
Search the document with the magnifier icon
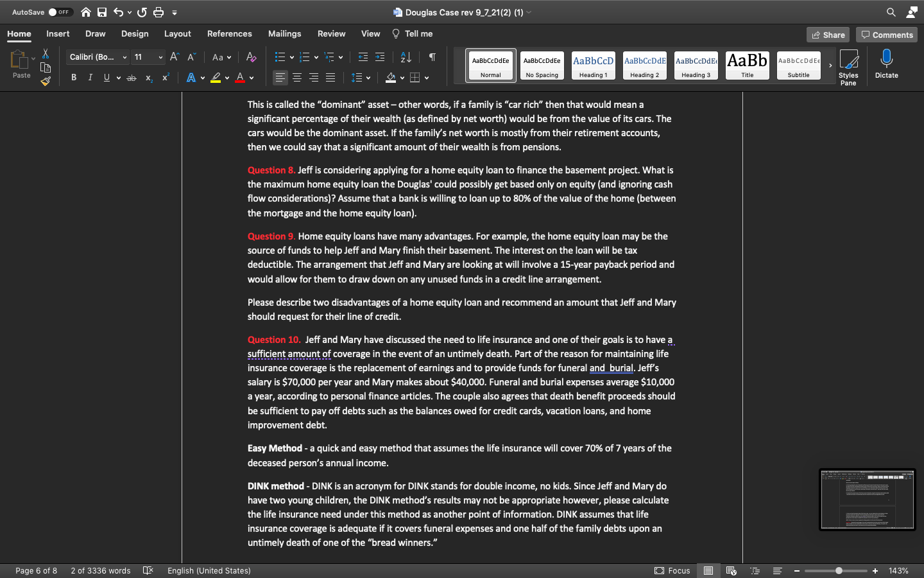click(891, 12)
